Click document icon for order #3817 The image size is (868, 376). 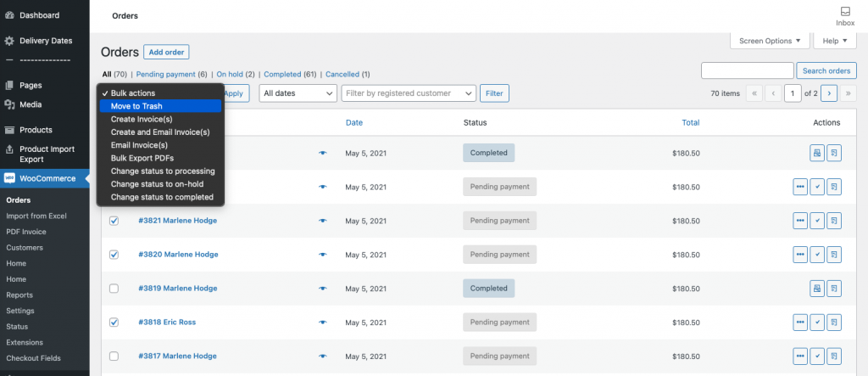coord(834,356)
